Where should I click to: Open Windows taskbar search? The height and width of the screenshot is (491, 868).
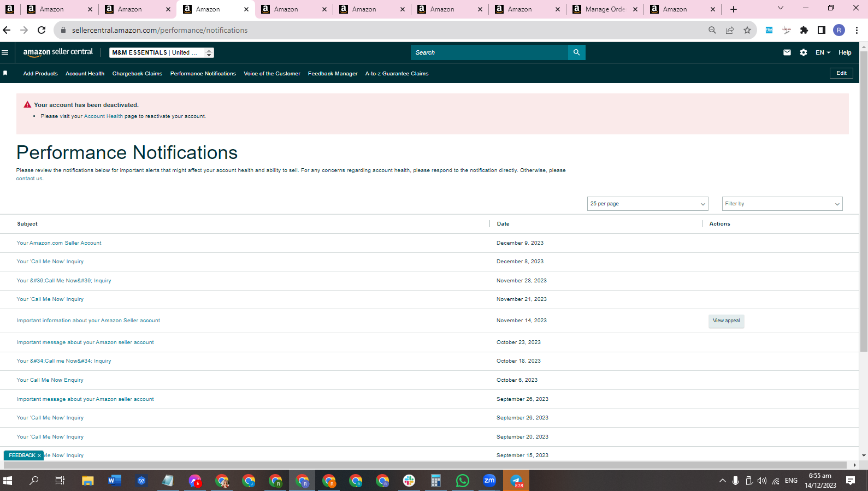click(34, 481)
